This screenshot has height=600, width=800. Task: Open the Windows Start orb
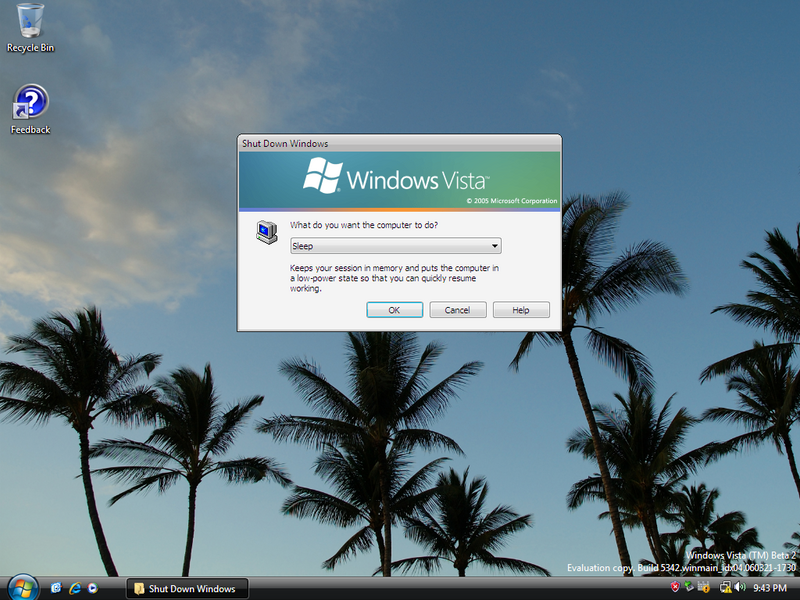(23, 588)
